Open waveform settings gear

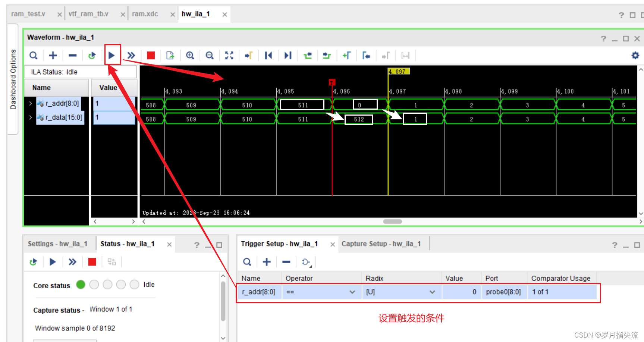635,56
